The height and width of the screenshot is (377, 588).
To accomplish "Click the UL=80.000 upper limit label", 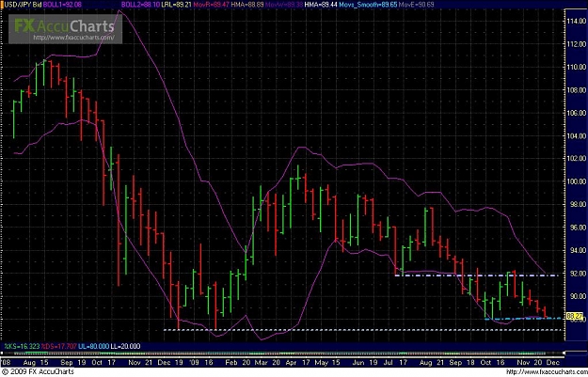I will point(92,346).
